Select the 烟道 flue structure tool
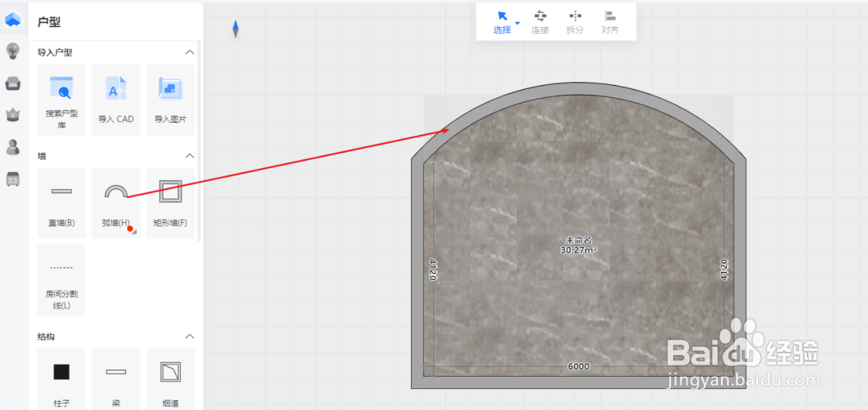This screenshot has height=410, width=868. [x=170, y=380]
